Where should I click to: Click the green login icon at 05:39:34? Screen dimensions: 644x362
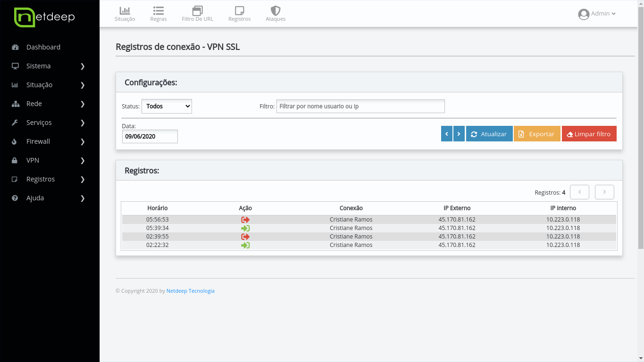(x=245, y=228)
